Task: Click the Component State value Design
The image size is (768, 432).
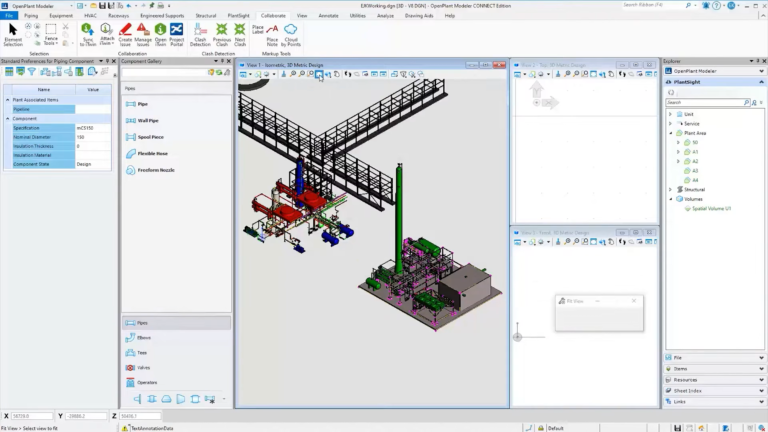Action: [x=93, y=164]
